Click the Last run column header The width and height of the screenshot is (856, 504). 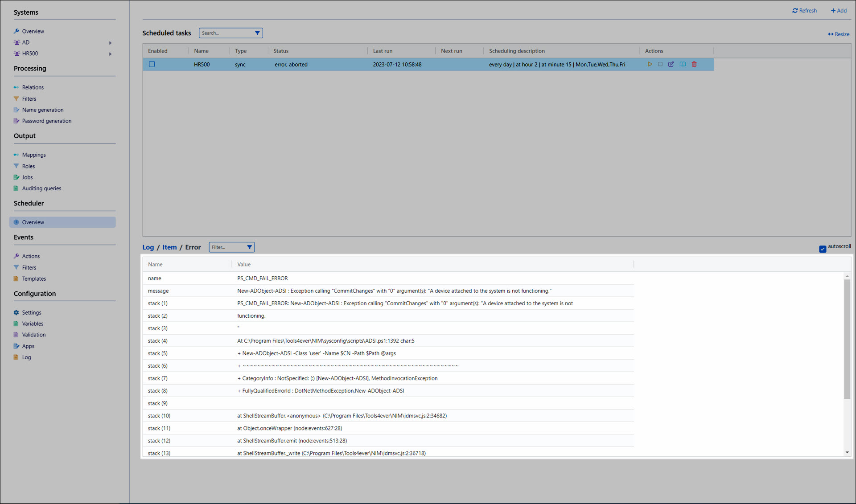pos(383,51)
